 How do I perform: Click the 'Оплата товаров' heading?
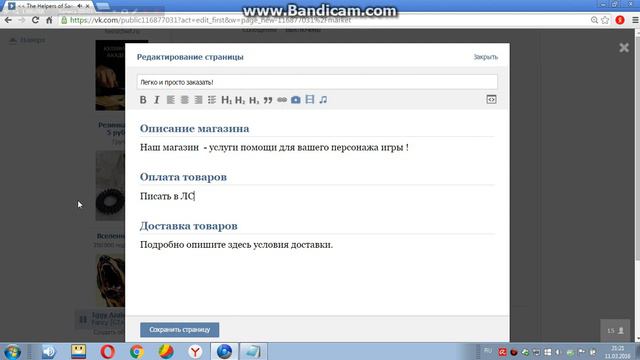tap(183, 177)
